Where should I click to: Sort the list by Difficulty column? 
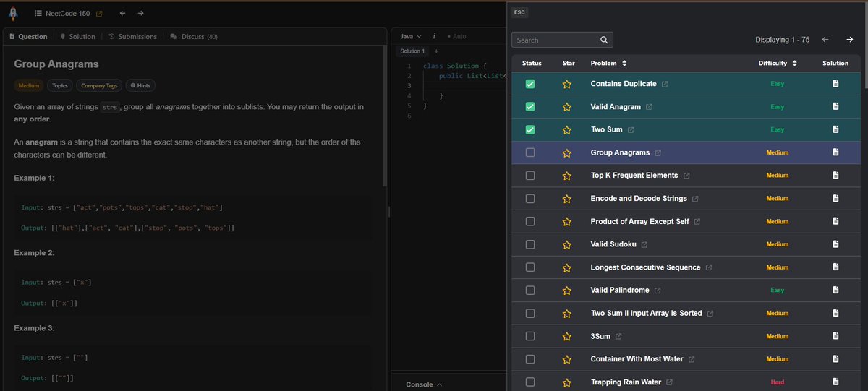(x=778, y=64)
